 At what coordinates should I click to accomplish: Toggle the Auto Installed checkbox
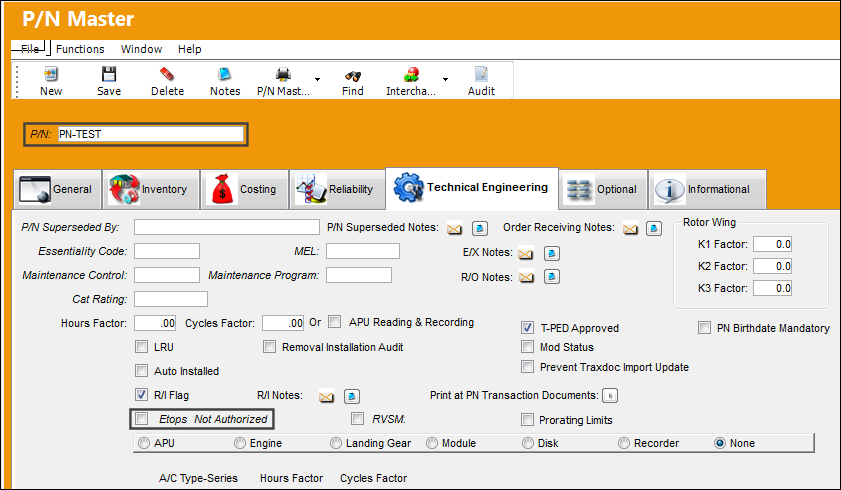tap(142, 370)
